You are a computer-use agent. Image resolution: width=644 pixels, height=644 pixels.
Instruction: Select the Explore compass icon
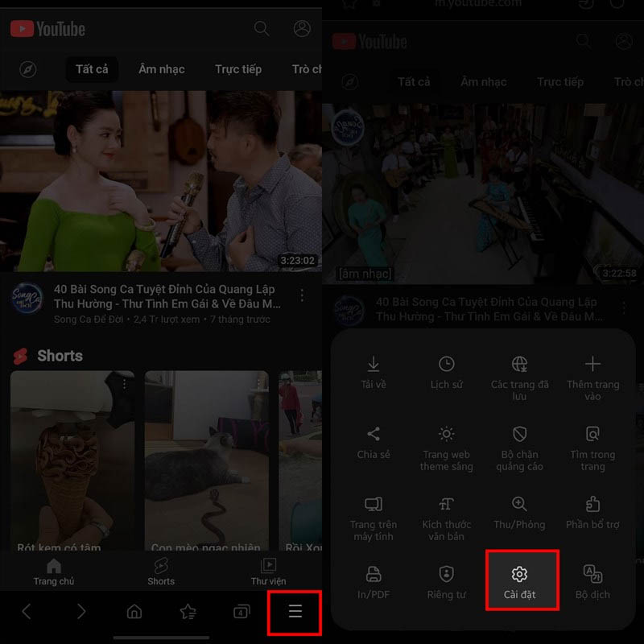(x=27, y=70)
